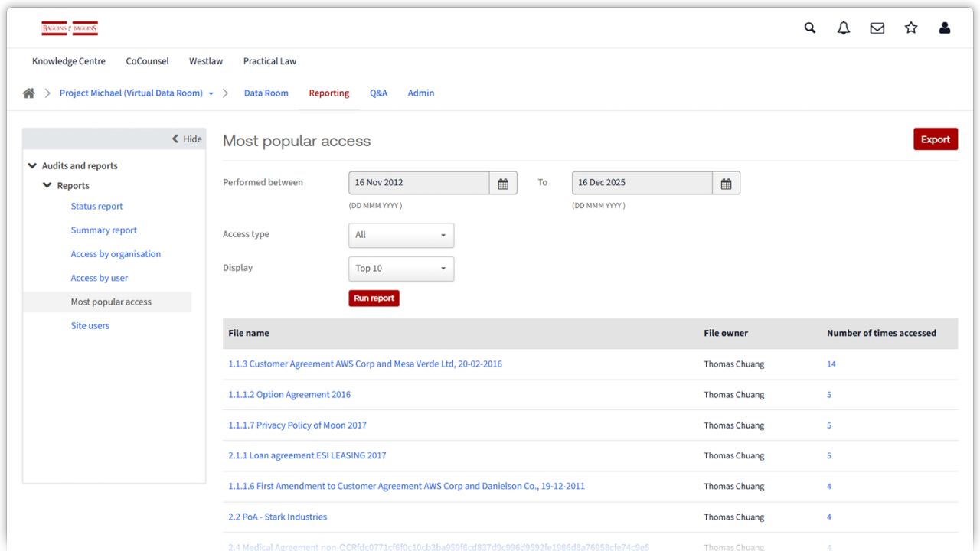Click the start date field 16 Nov 2012

[x=419, y=183]
